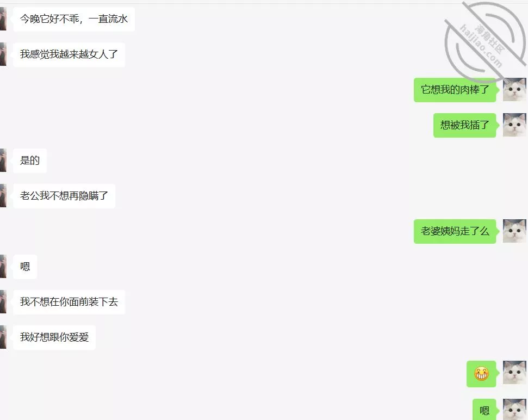Click the grinning emoji in the green bubble
528x420 pixels.
[x=481, y=374]
